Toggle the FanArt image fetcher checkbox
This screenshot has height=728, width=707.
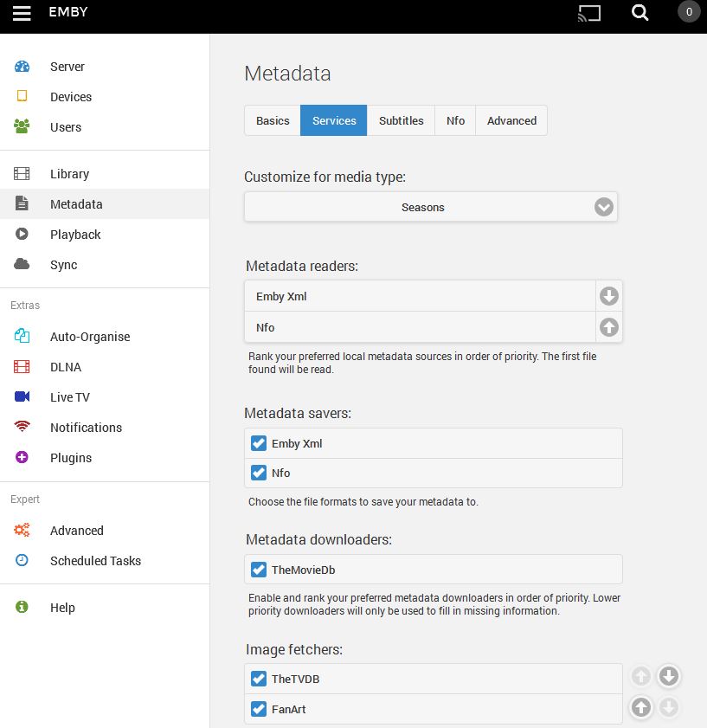coord(258,709)
